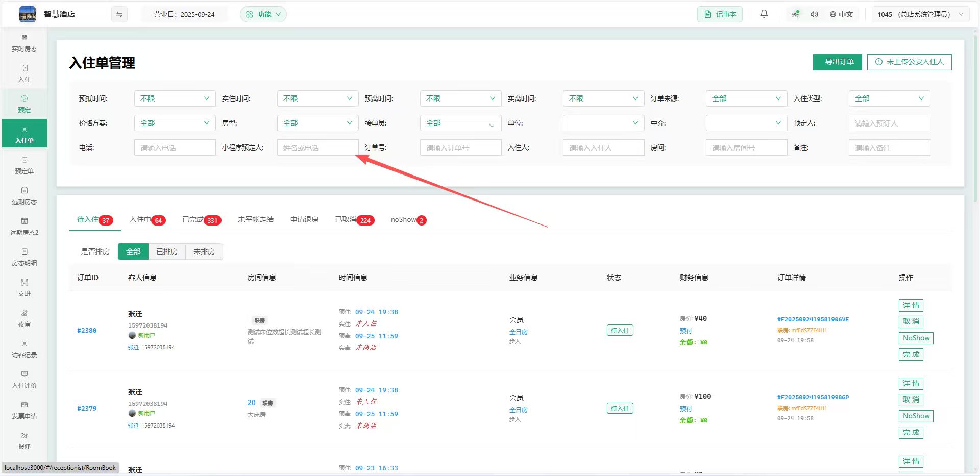This screenshot has height=476, width=980.
Task: Switch to the 入住中 tab
Action: click(x=146, y=220)
